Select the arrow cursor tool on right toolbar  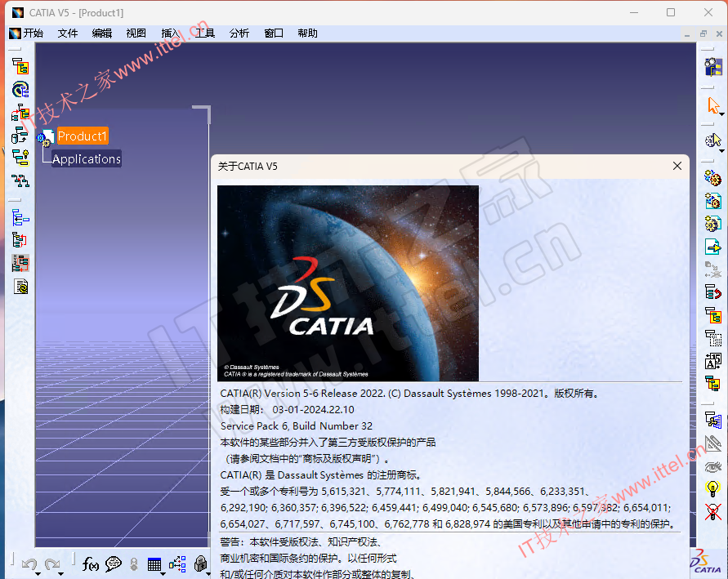[713, 105]
